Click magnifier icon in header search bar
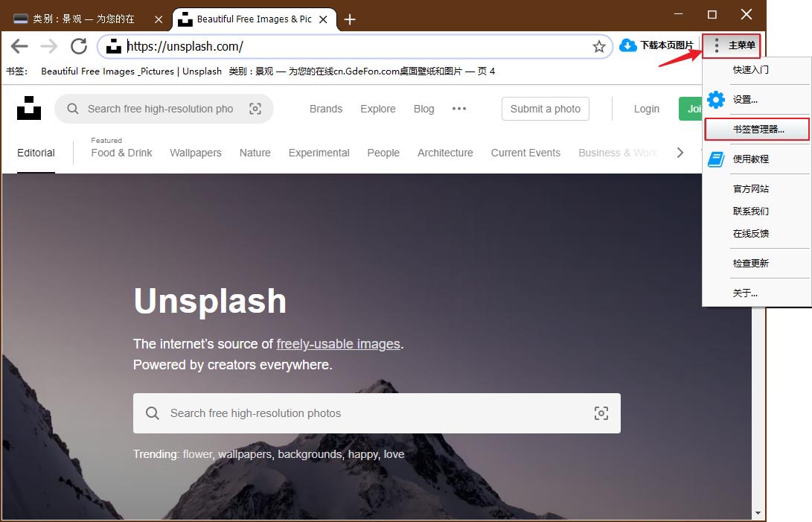Image resolution: width=812 pixels, height=522 pixels. 73,109
